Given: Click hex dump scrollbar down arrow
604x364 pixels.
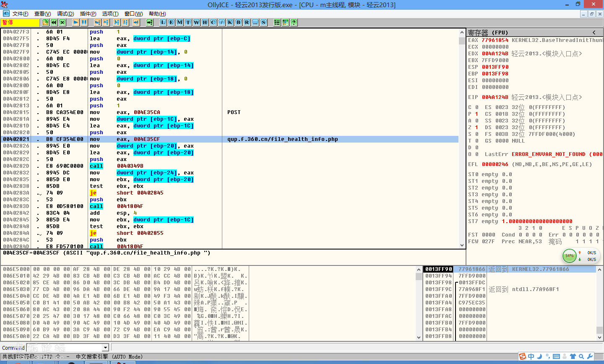Looking at the screenshot, I should coord(419,337).
